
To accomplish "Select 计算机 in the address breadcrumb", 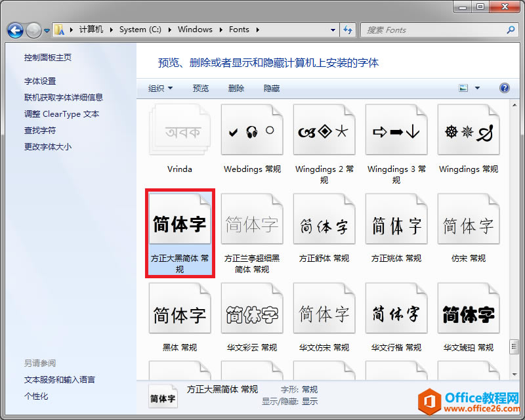I will [91, 30].
